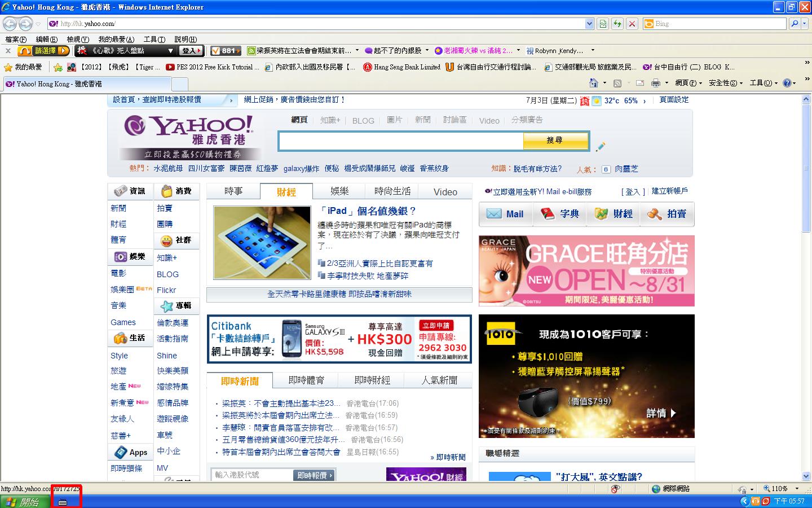Screen dimensions: 812x508
Task: Switch to the 娛樂 news tab
Action: 339,191
